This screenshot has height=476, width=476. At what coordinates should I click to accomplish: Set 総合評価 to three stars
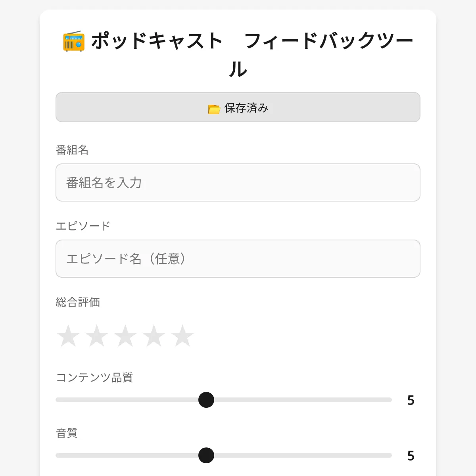(125, 336)
